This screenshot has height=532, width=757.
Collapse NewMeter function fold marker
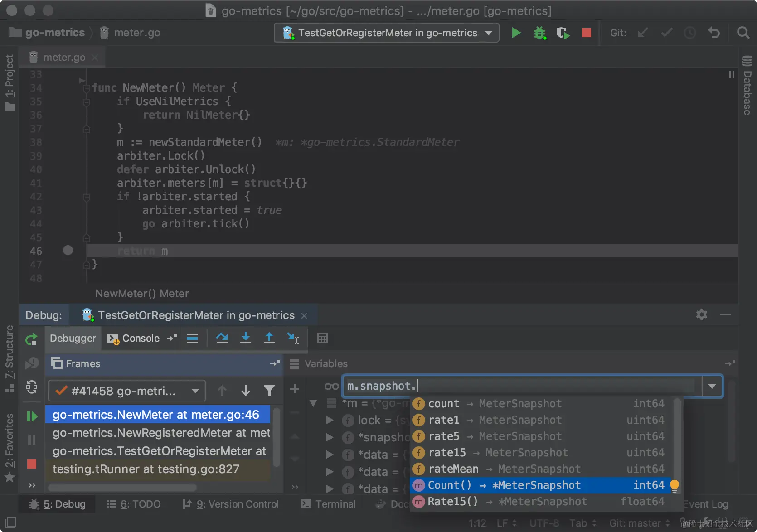click(86, 88)
